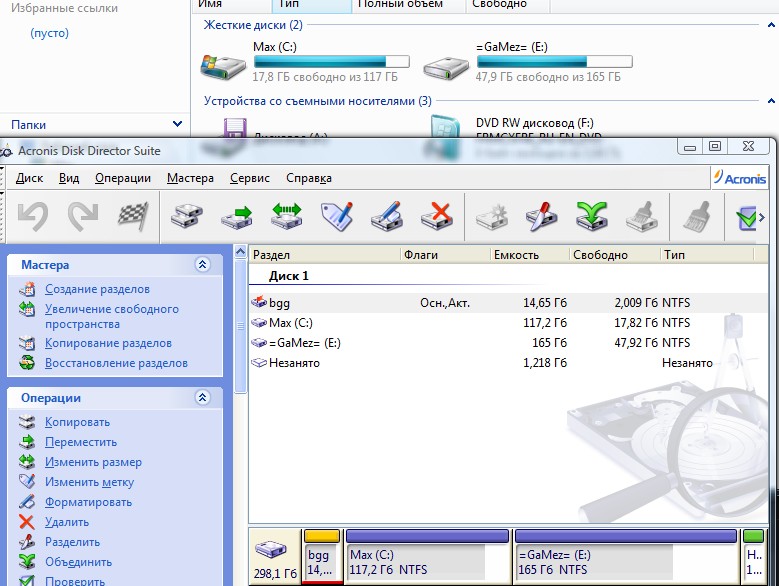Collapse the Мастера panel
Viewport: 779px width, 586px height.
[x=203, y=265]
